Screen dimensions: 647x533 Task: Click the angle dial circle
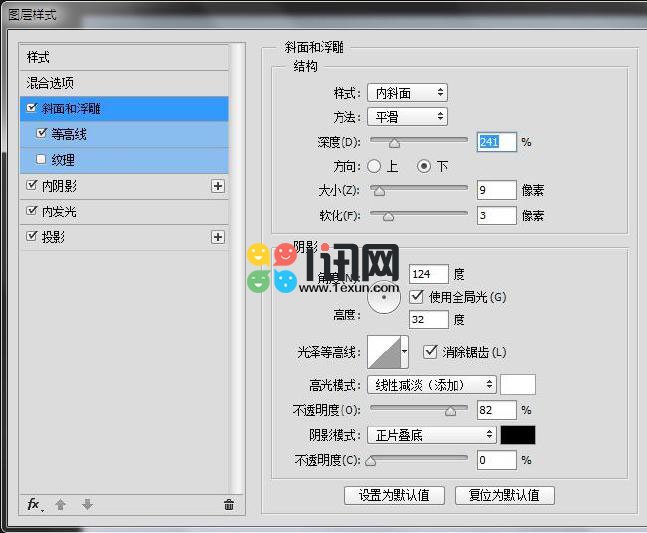[384, 297]
